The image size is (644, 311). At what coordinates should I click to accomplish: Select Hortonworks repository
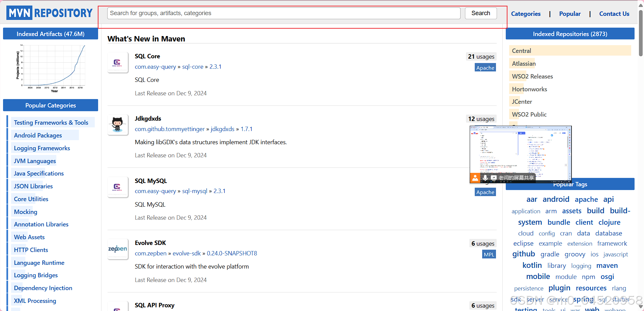(529, 89)
